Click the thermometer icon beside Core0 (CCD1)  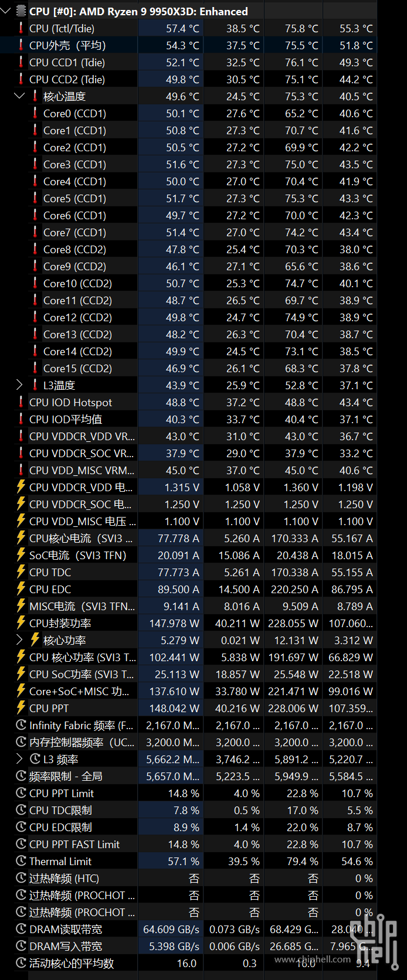tap(35, 113)
